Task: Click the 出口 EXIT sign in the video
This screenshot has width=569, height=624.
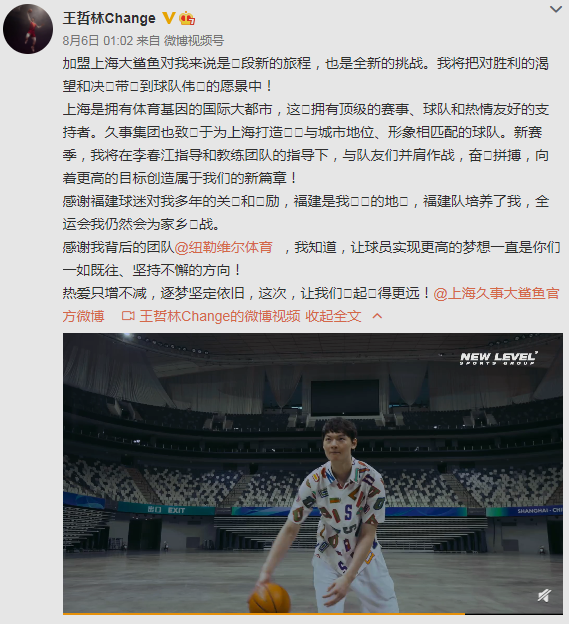Action: (166, 510)
